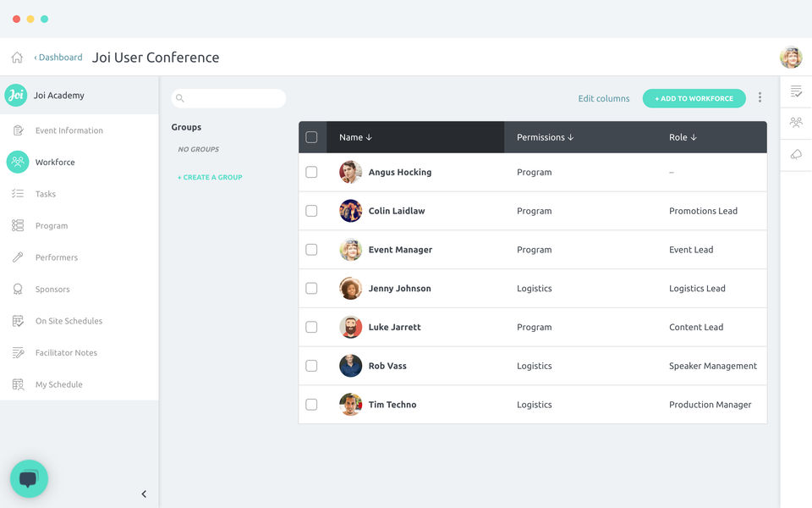The width and height of the screenshot is (812, 508).
Task: Open the cloud icon in right sidebar
Action: (x=796, y=154)
